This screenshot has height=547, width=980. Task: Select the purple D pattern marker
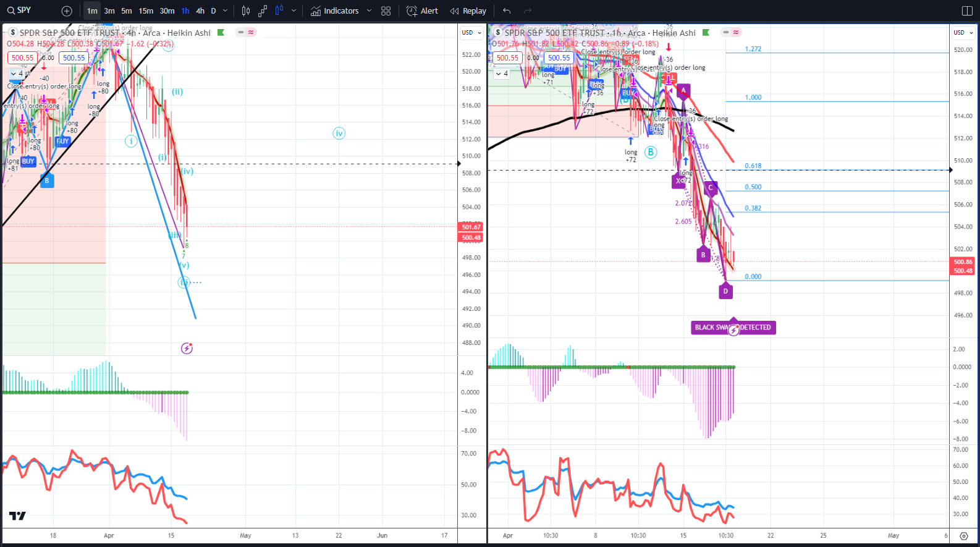point(725,290)
